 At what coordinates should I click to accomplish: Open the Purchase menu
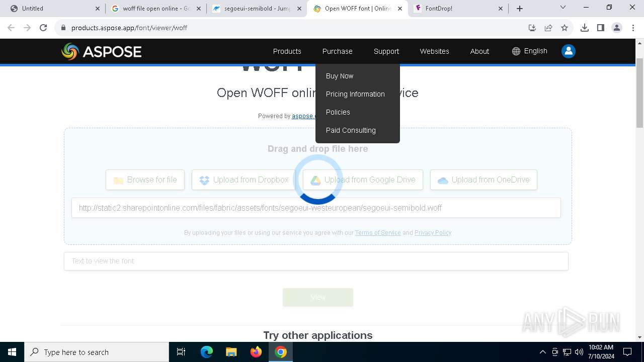pos(337,51)
